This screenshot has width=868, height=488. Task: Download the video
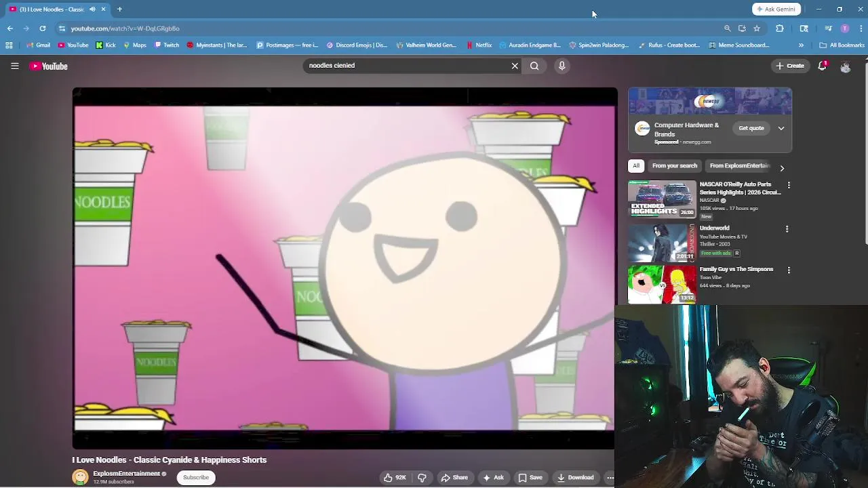click(575, 478)
